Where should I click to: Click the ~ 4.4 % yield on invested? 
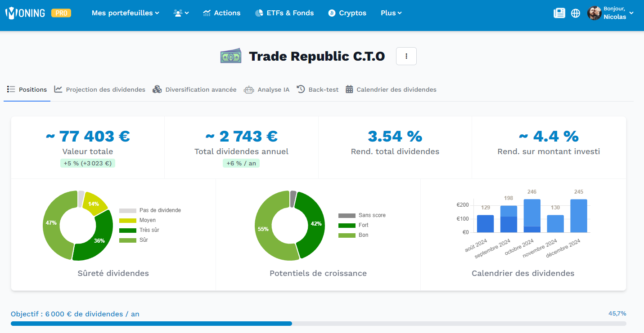click(549, 136)
